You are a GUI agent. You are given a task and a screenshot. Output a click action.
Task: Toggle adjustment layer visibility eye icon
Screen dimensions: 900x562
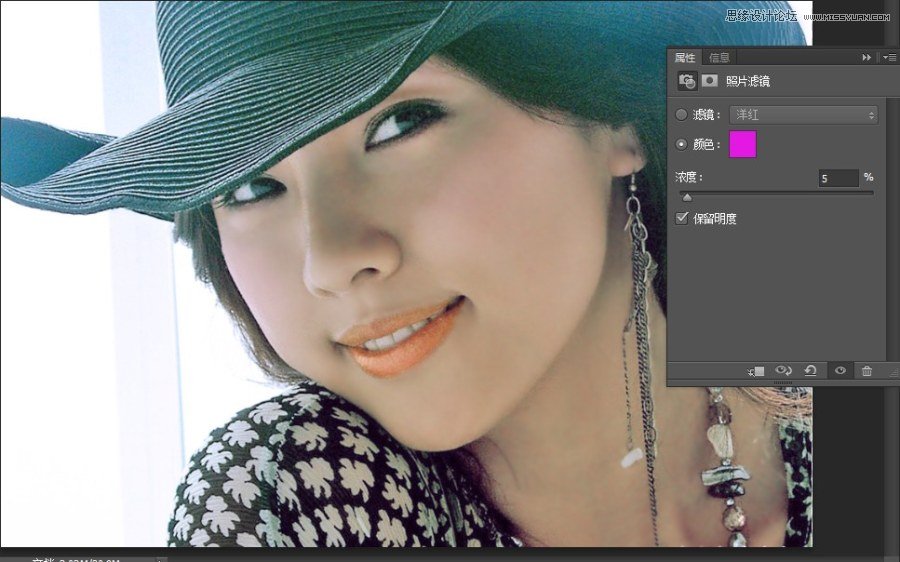tap(840, 371)
